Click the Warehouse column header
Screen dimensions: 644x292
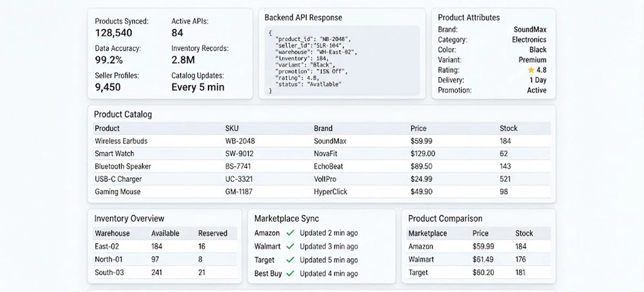click(x=112, y=233)
